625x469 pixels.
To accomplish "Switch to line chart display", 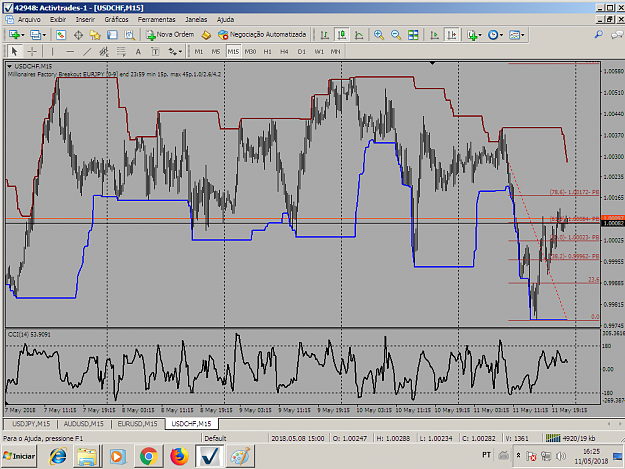I will pos(359,35).
